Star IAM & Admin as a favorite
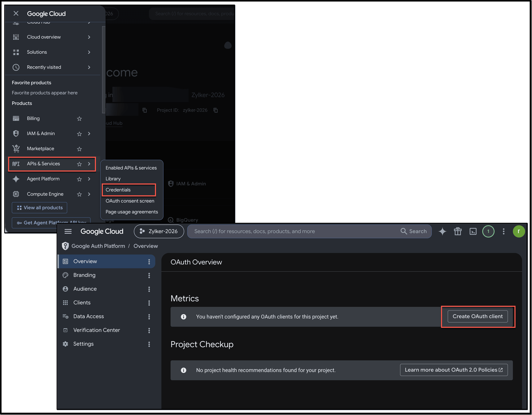532x415 pixels. click(x=79, y=134)
